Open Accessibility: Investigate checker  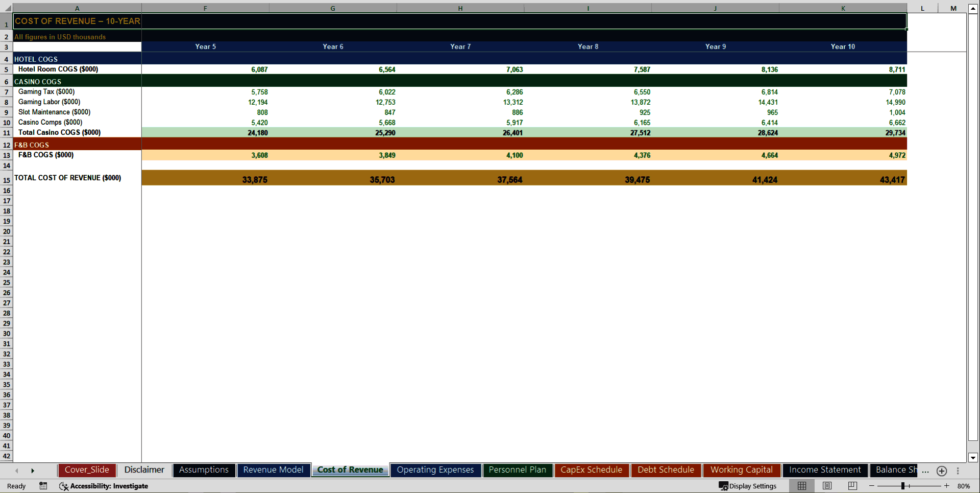point(104,486)
